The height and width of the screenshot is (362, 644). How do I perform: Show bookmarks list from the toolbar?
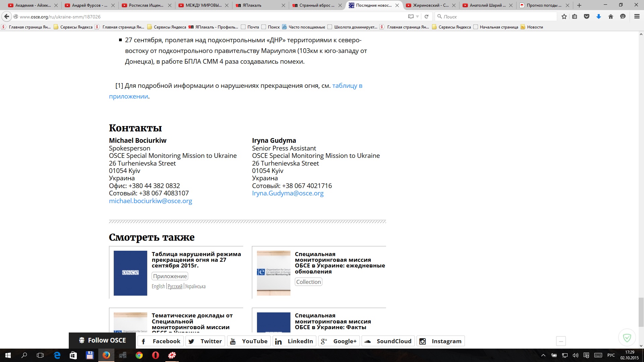[575, 16]
